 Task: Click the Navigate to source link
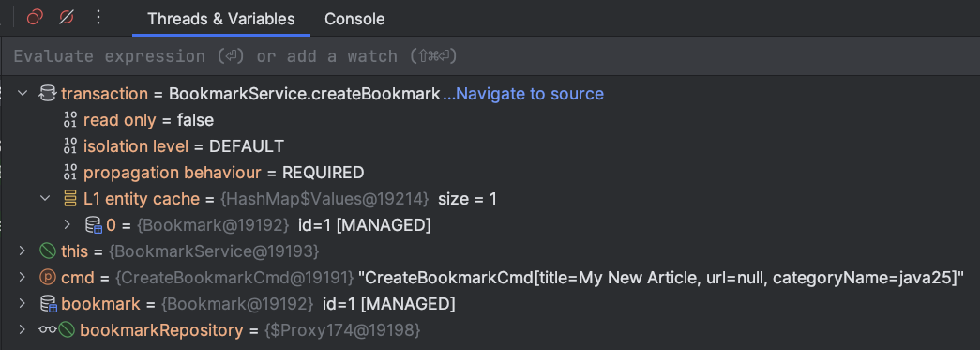click(523, 94)
